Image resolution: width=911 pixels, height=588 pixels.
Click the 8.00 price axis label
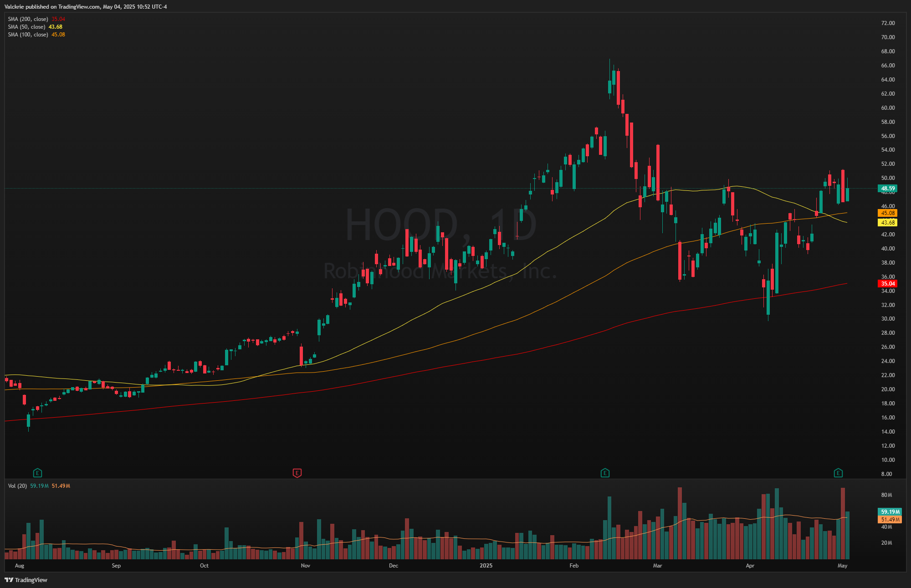[x=886, y=474]
